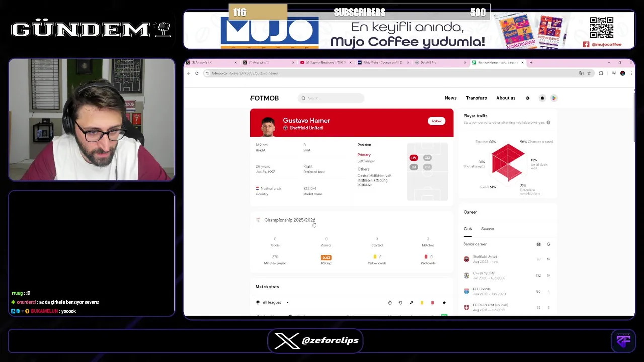Open the FotMob logo home link
This screenshot has height=362, width=644.
pos(264,98)
